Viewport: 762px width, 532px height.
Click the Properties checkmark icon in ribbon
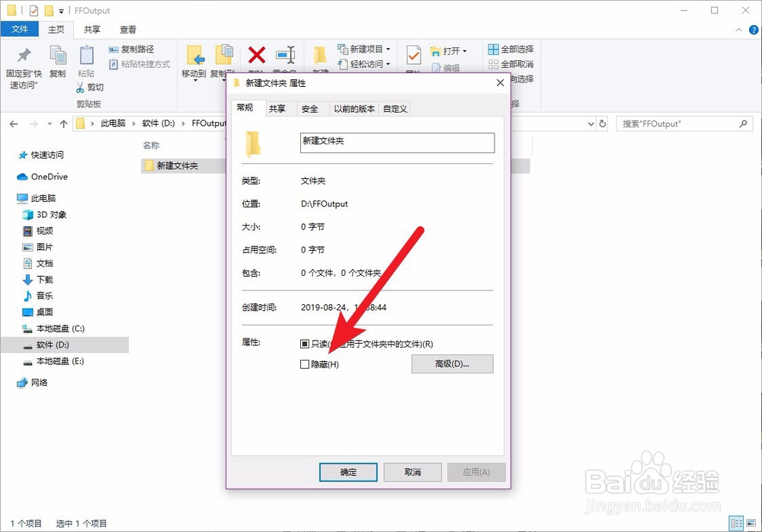click(414, 55)
